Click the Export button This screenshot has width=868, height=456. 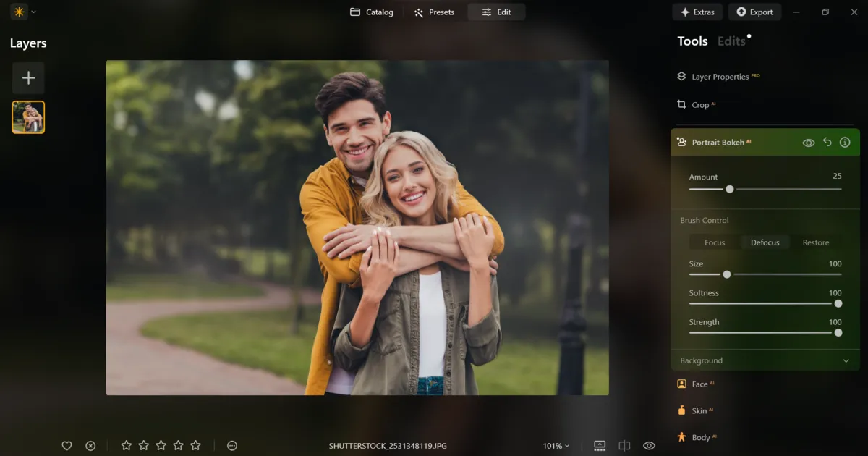(x=754, y=12)
